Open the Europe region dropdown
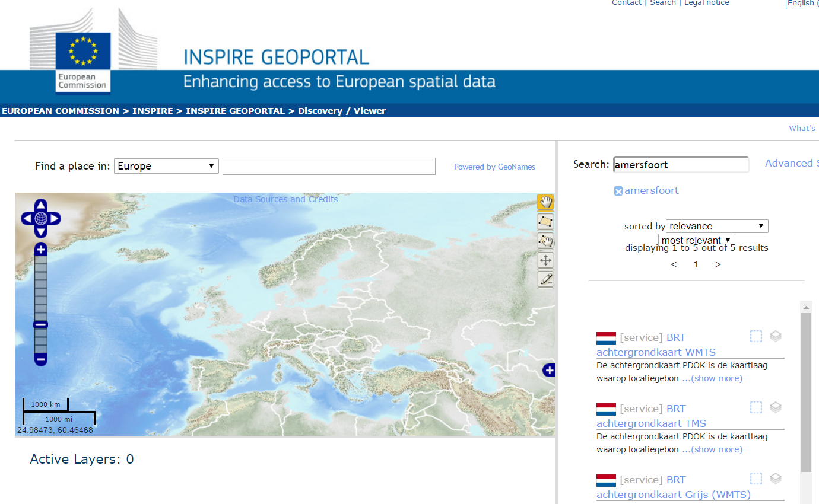The width and height of the screenshot is (819, 504). tap(166, 166)
